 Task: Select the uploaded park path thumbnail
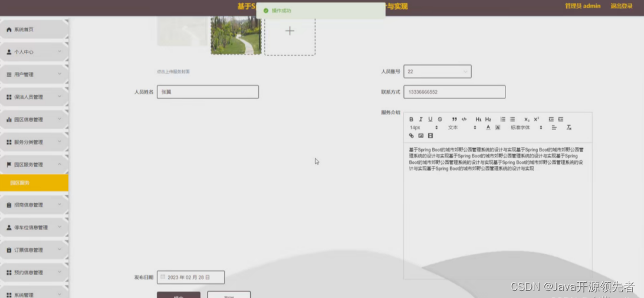tap(236, 36)
